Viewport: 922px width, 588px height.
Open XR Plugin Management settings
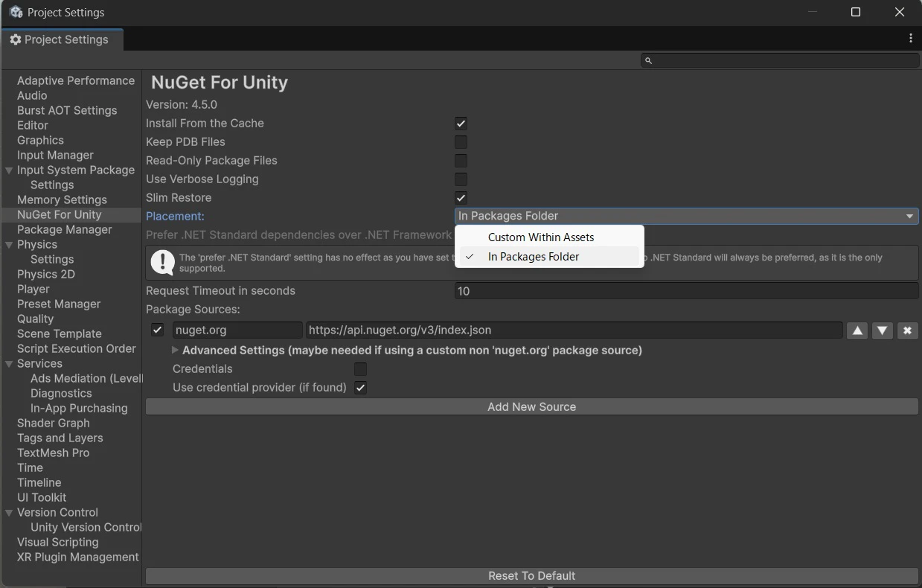[x=78, y=557]
